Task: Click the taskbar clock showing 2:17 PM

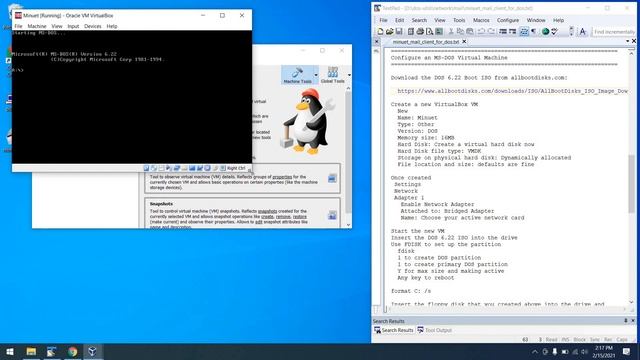Action: (604, 351)
